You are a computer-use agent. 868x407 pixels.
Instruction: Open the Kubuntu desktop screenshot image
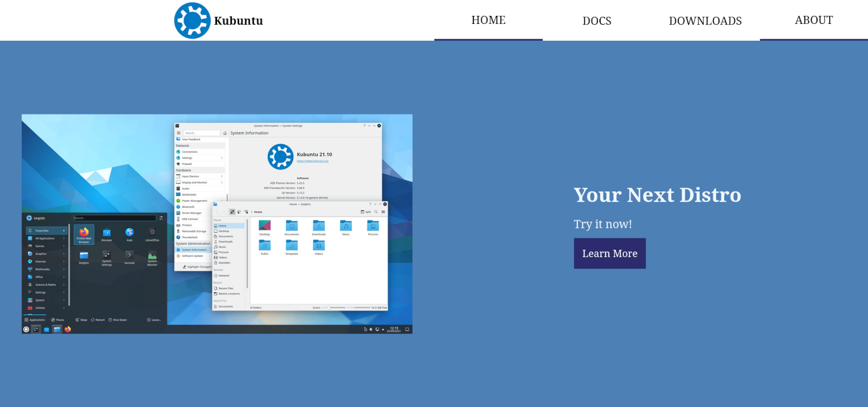217,224
